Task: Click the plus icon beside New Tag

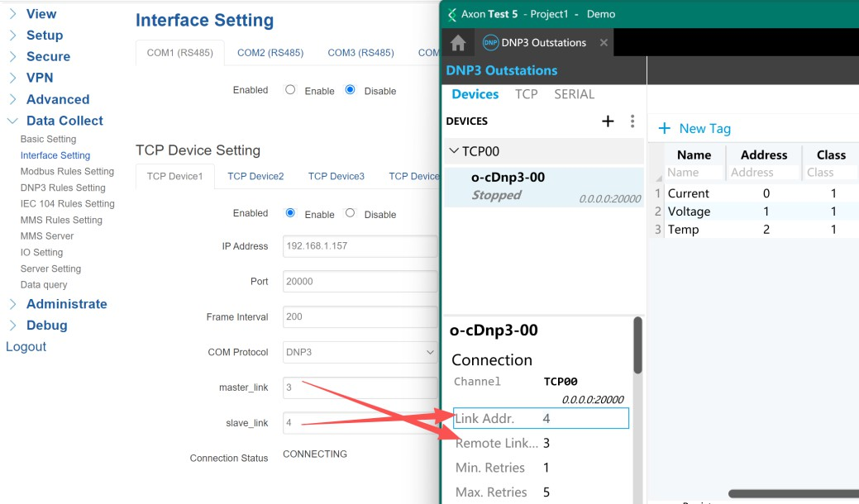Action: click(x=664, y=129)
